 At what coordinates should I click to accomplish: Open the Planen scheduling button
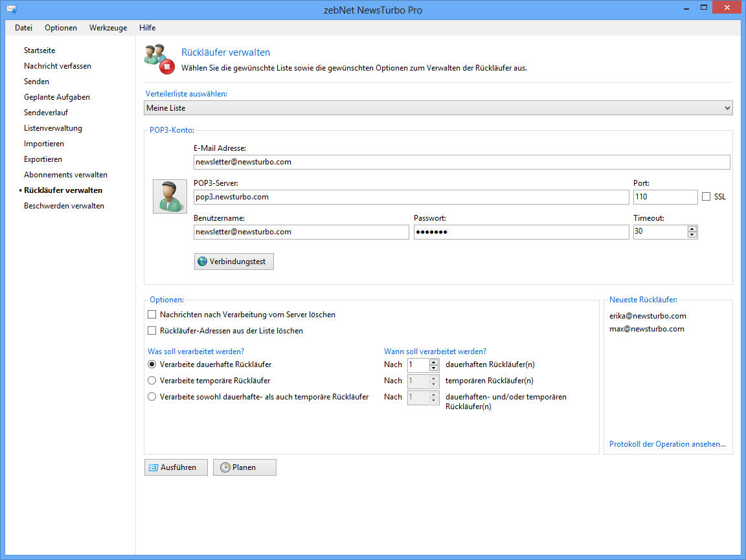click(245, 467)
